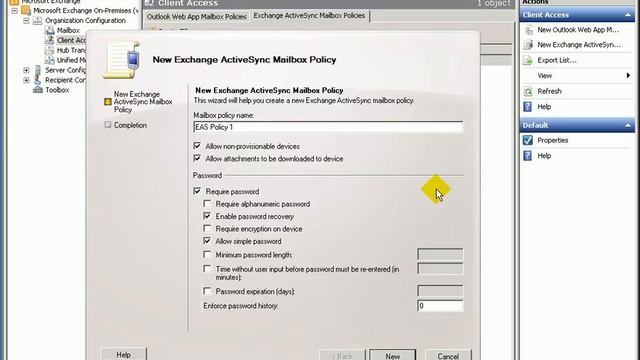Collapse Microsoft Exchange On-Premises tree node
Screen dimensions: 640x360
click(x=15, y=11)
